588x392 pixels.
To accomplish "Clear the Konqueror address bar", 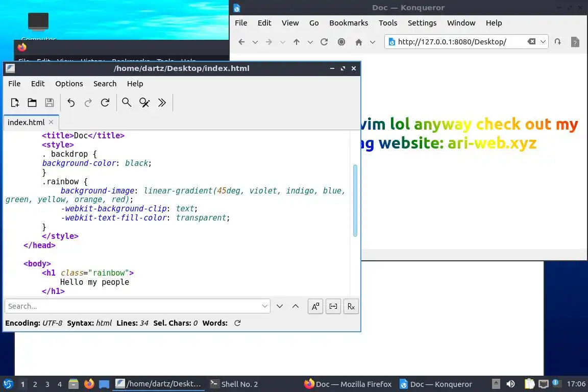I will pos(531,42).
